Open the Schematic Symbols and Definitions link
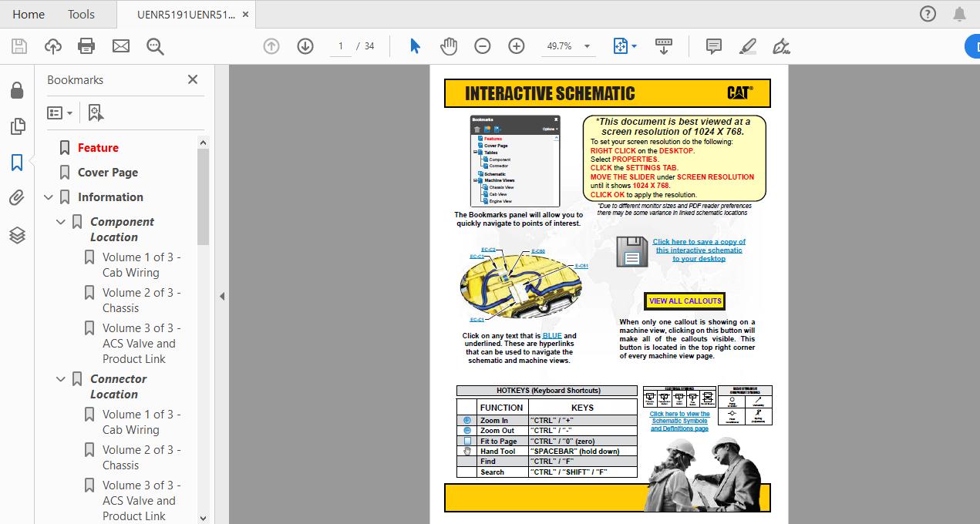This screenshot has width=980, height=524. [679, 420]
